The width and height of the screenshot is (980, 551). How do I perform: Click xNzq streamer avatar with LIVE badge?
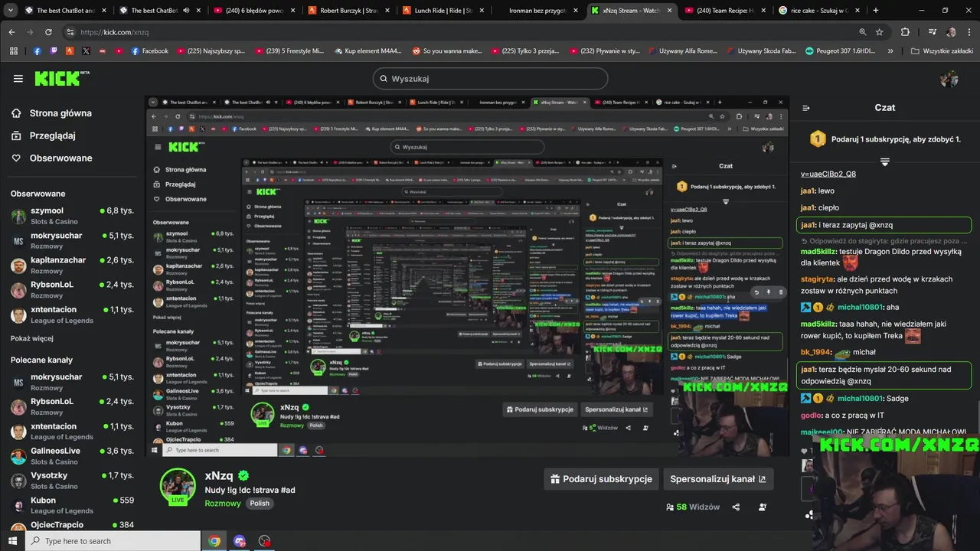click(x=178, y=487)
